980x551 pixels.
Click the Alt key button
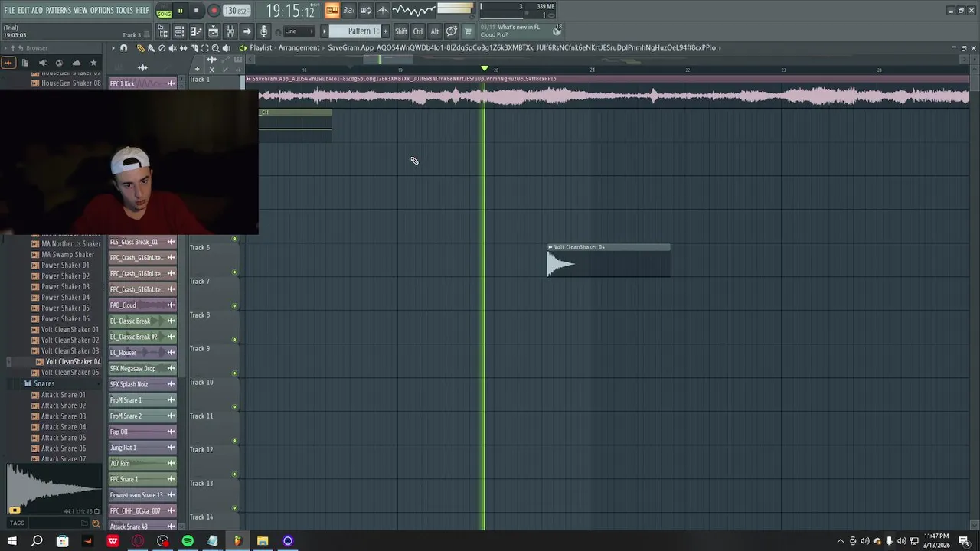[435, 31]
